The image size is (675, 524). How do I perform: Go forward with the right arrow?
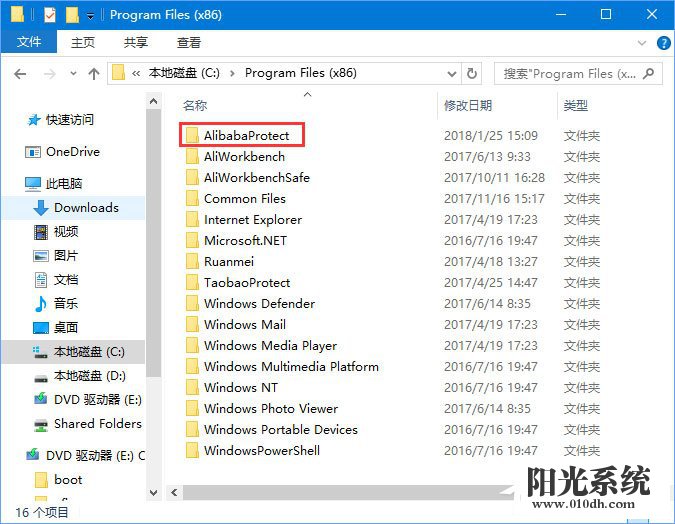tap(50, 74)
